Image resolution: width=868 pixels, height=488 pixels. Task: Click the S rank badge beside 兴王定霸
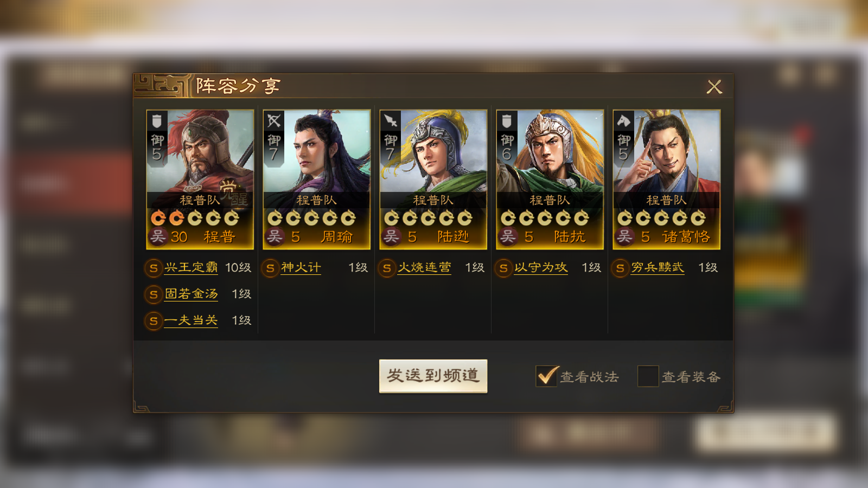point(154,268)
